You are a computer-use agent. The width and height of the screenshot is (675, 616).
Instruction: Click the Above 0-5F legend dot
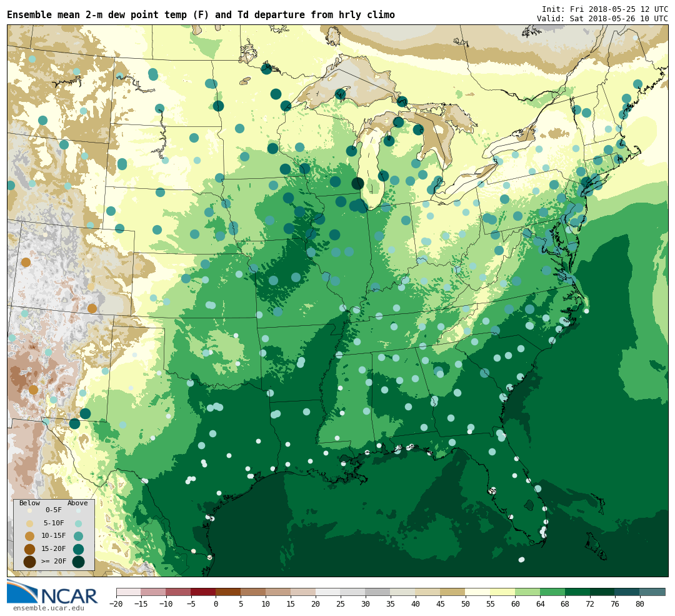78,510
